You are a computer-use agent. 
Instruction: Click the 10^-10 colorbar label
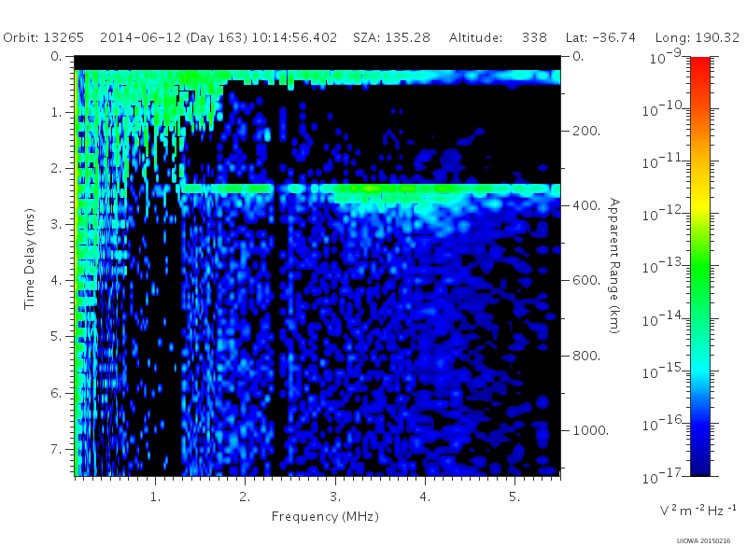[664, 108]
